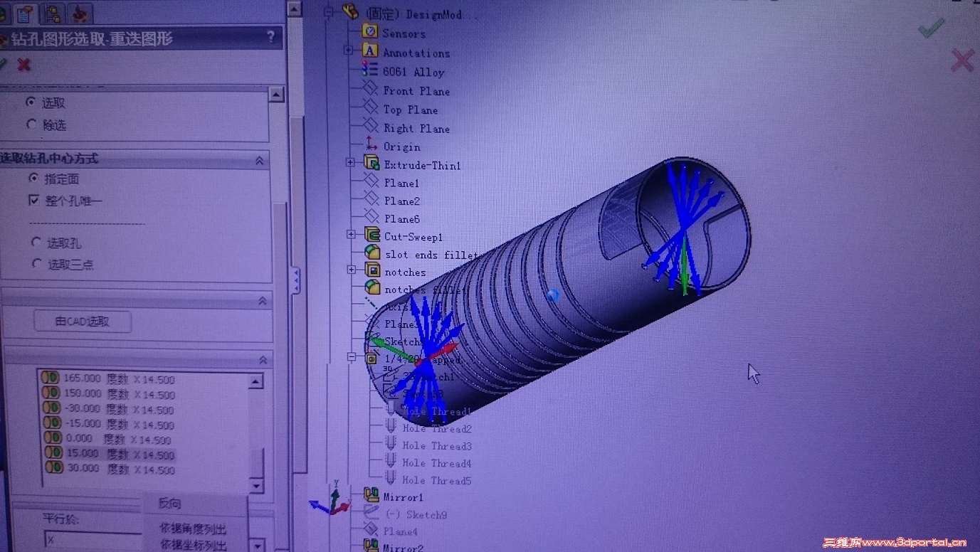Click the property panel scroll-up arrow
Image resolution: width=980 pixels, height=552 pixels.
[278, 95]
